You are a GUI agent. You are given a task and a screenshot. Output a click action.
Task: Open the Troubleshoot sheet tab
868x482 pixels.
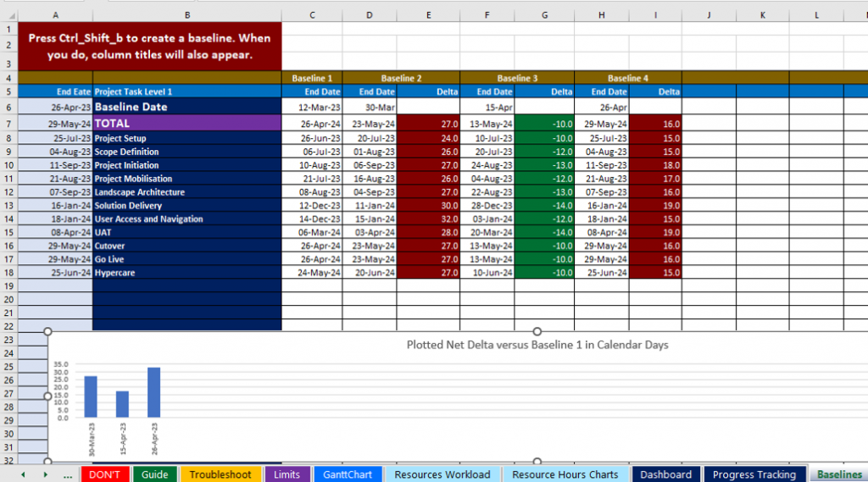click(220, 474)
